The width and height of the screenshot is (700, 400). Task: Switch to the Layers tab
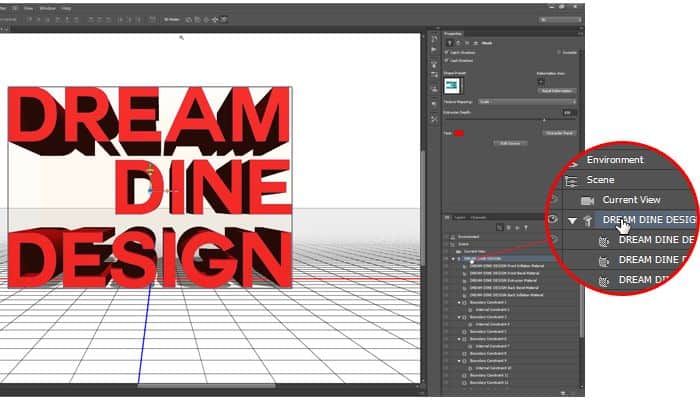tap(460, 217)
